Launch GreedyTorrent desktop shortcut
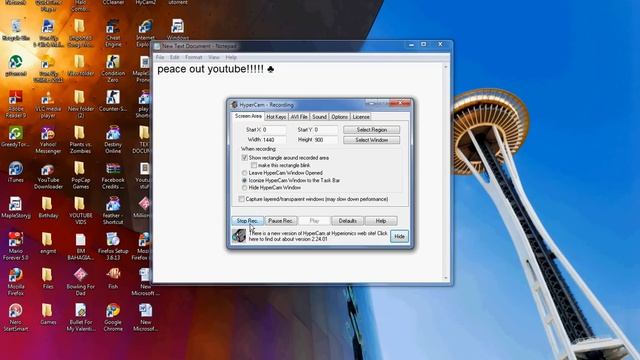The width and height of the screenshot is (640, 360). tap(16, 136)
